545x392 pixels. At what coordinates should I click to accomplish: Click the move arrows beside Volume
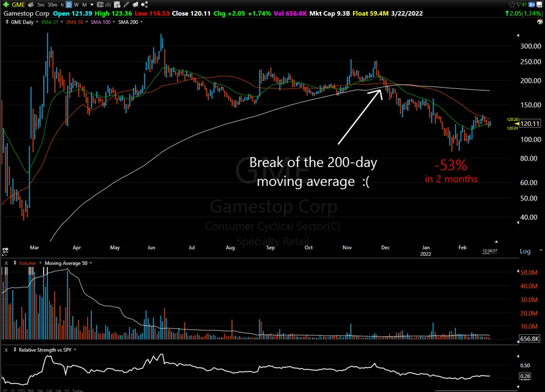[x=15, y=263]
